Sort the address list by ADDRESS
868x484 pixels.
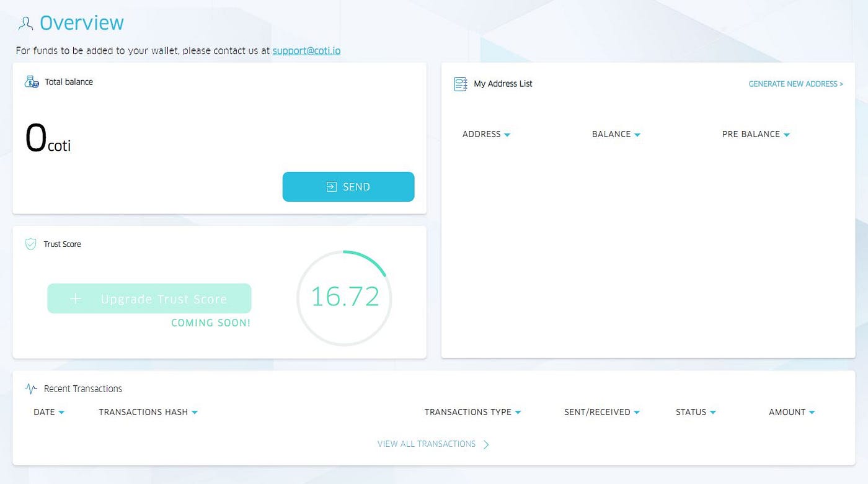487,134
